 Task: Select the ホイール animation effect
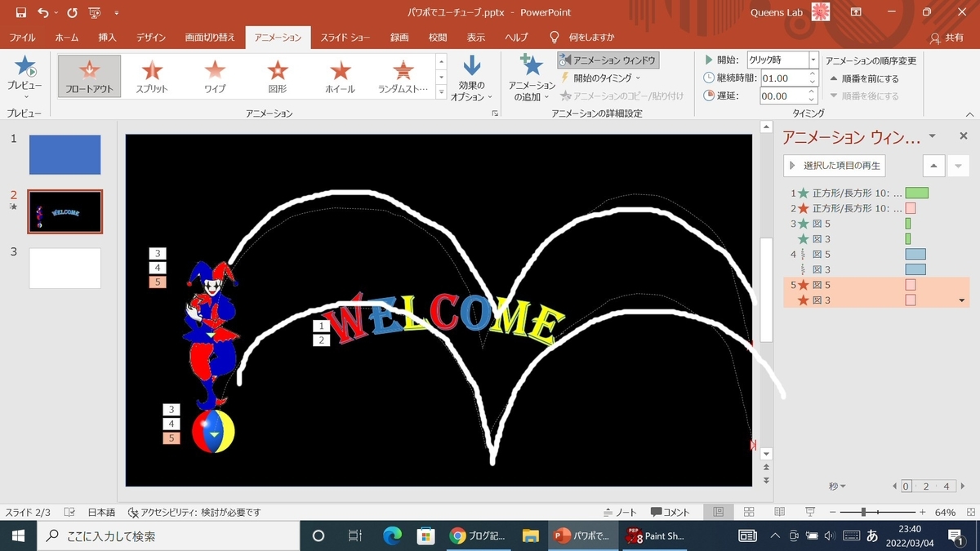[x=340, y=76]
